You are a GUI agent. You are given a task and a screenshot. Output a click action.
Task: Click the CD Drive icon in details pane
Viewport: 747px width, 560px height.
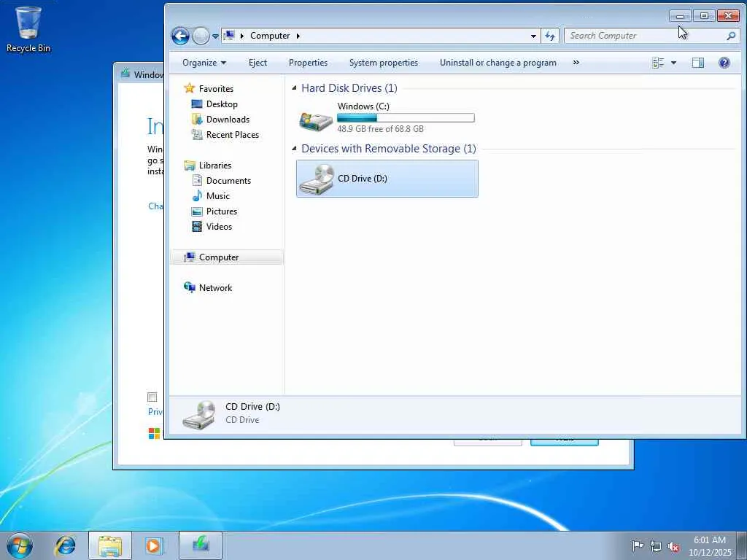(198, 415)
